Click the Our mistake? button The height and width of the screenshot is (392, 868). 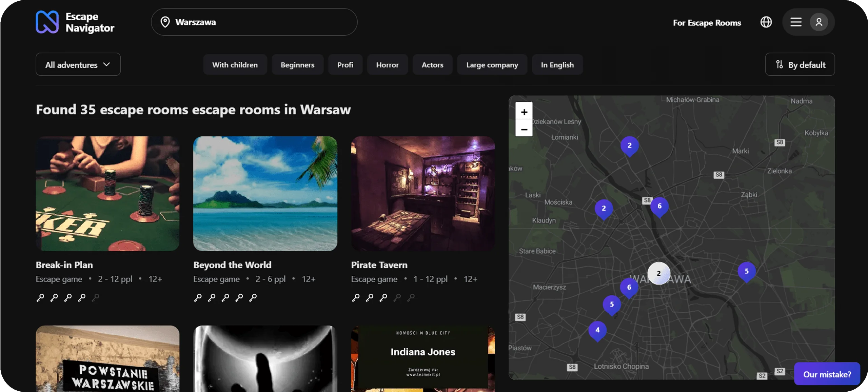pyautogui.click(x=827, y=374)
